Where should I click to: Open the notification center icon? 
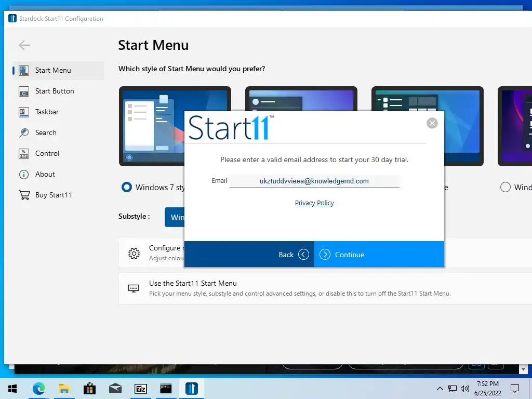point(515,389)
